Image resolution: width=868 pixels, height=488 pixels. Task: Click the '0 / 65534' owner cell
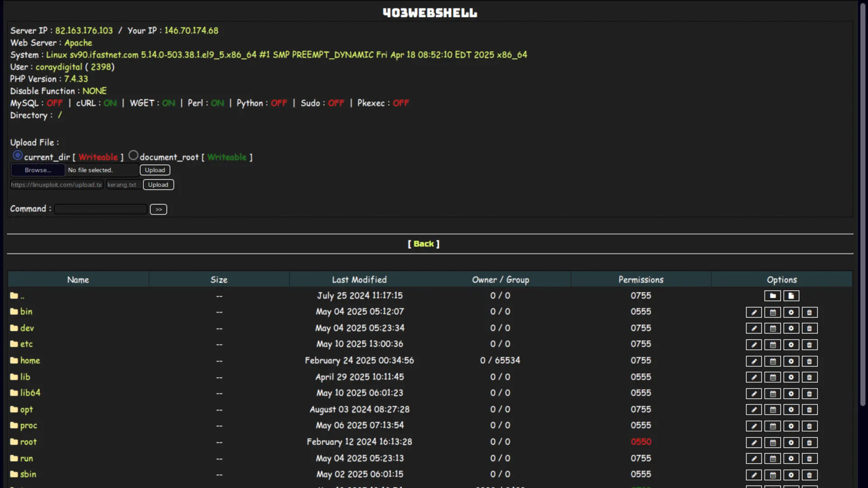pyautogui.click(x=500, y=360)
